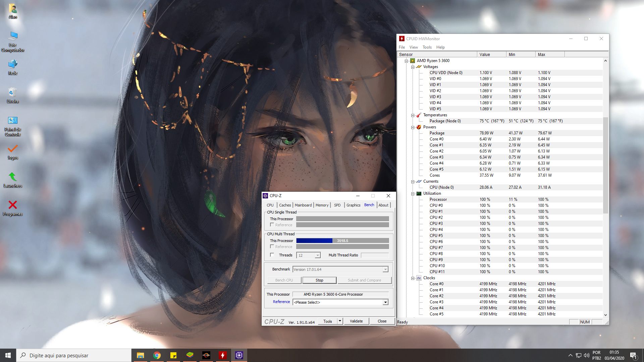Open the network tray icon

pos(579,355)
